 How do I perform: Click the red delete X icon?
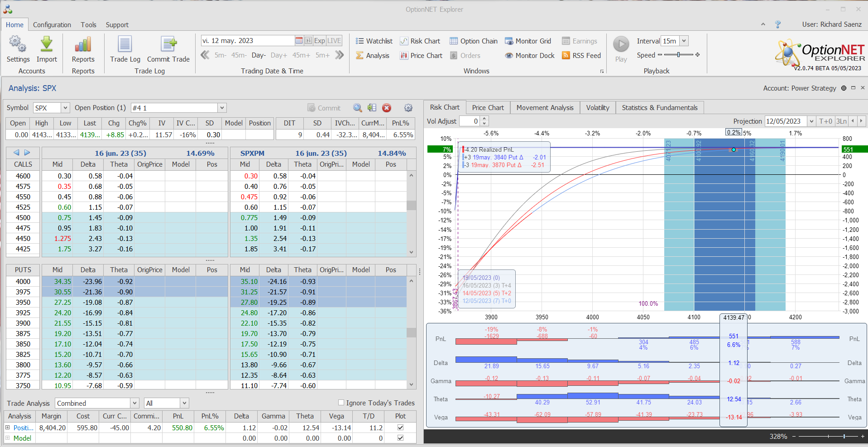387,108
